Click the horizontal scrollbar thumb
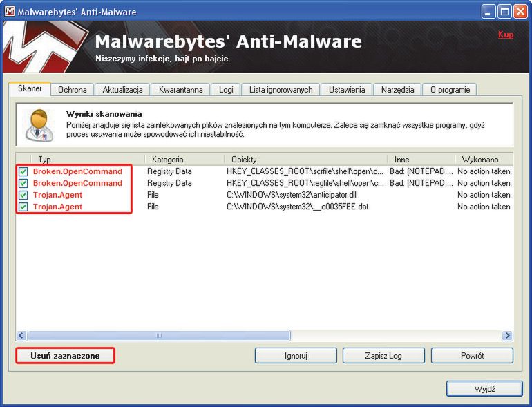This screenshot has height=407, width=532. coord(159,336)
